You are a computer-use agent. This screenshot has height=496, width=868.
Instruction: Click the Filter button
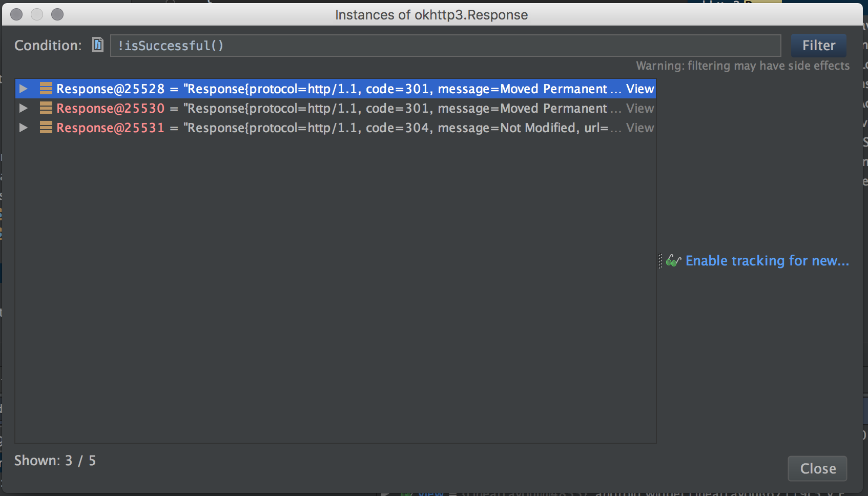tap(818, 45)
